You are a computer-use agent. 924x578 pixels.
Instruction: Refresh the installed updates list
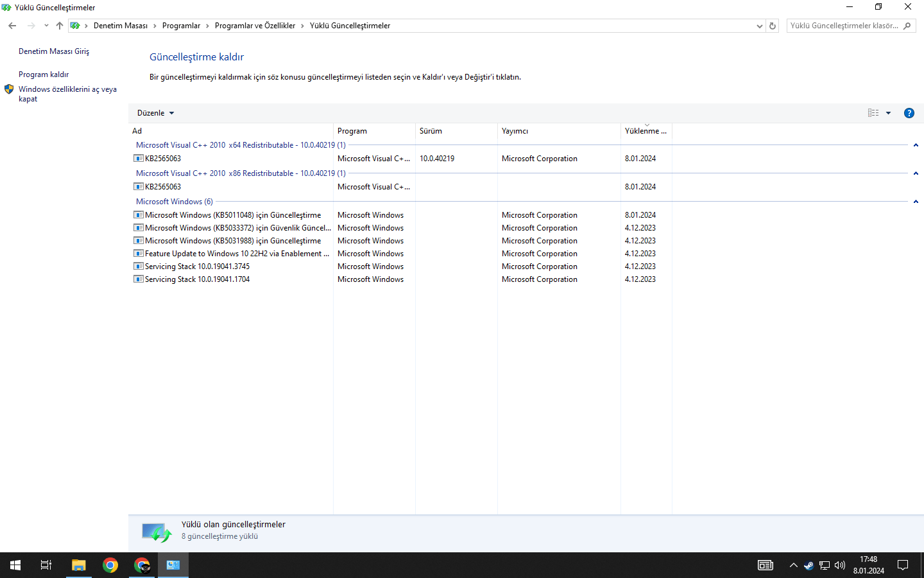point(773,26)
